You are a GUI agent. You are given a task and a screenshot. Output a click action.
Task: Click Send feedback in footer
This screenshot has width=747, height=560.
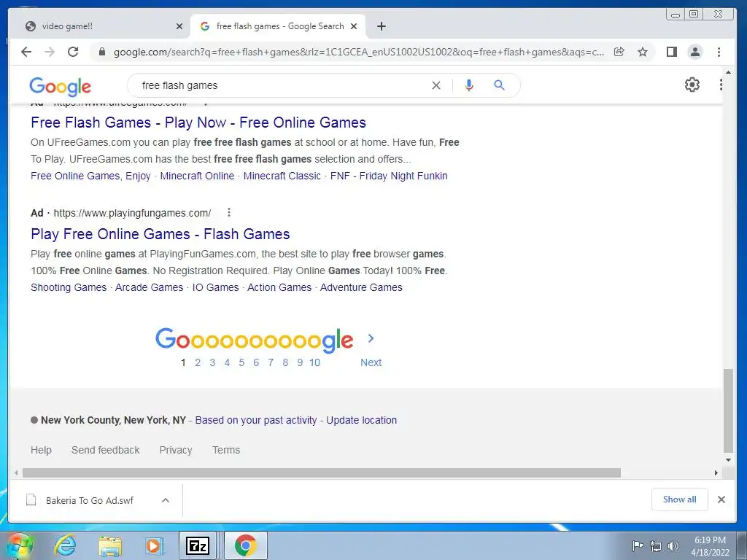coord(105,450)
